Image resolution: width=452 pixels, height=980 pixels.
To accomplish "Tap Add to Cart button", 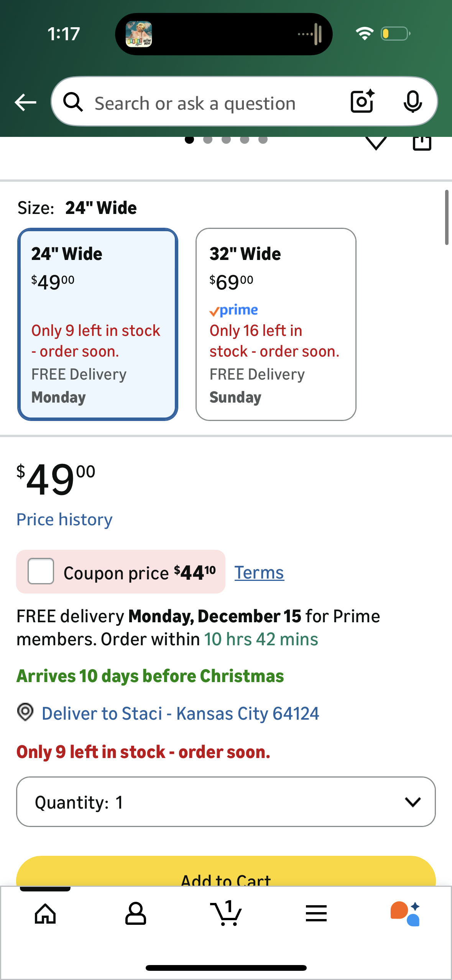I will click(x=226, y=872).
